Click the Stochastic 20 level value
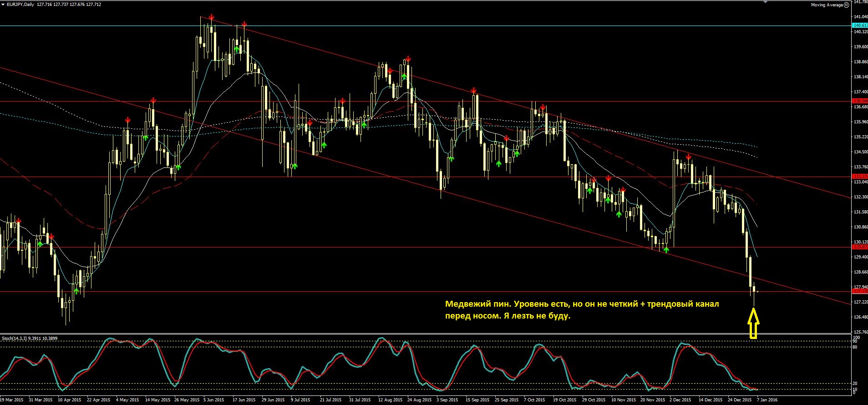The image size is (868, 405). [x=855, y=384]
